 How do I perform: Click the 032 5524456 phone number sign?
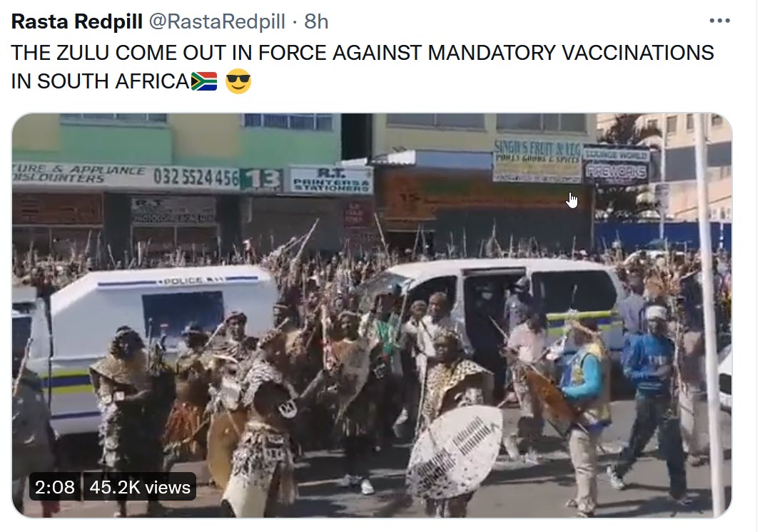pyautogui.click(x=196, y=178)
